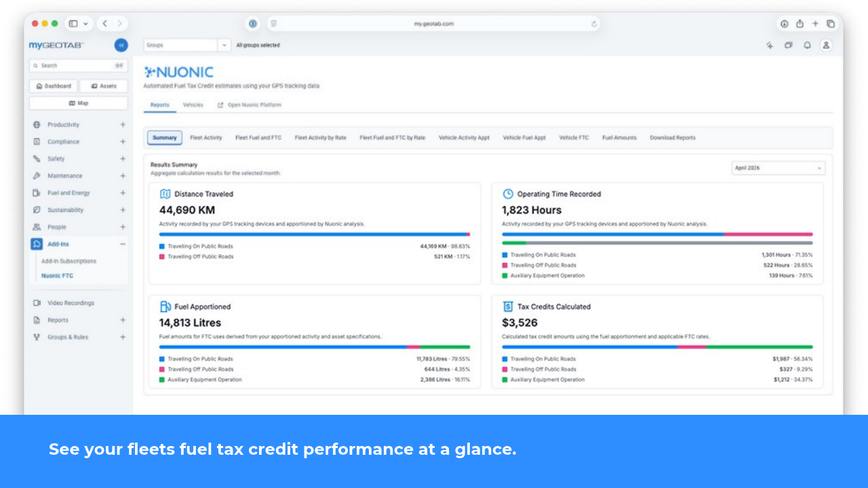The height and width of the screenshot is (488, 868).
Task: Collapse the Add-Ins menu with its minus
Action: [123, 244]
